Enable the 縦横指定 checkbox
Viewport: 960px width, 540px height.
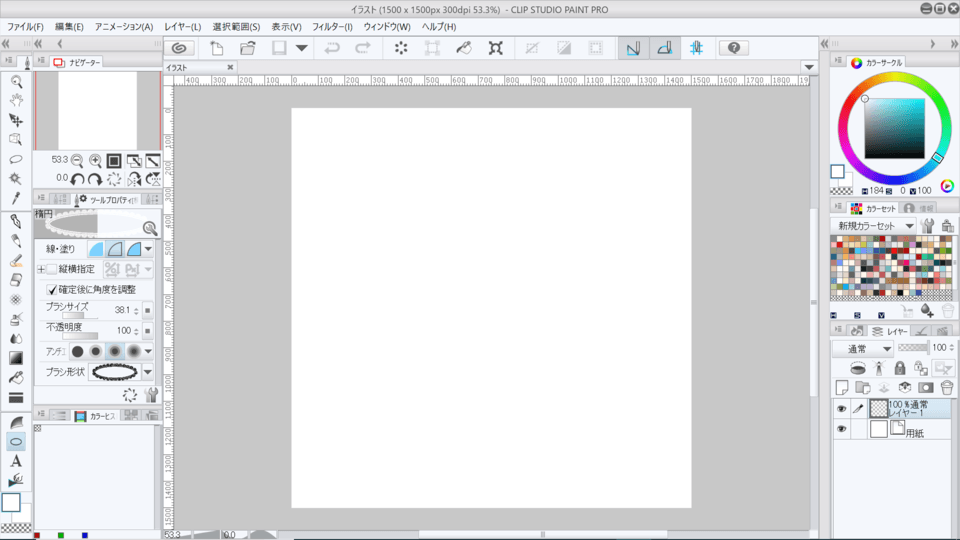click(52, 269)
